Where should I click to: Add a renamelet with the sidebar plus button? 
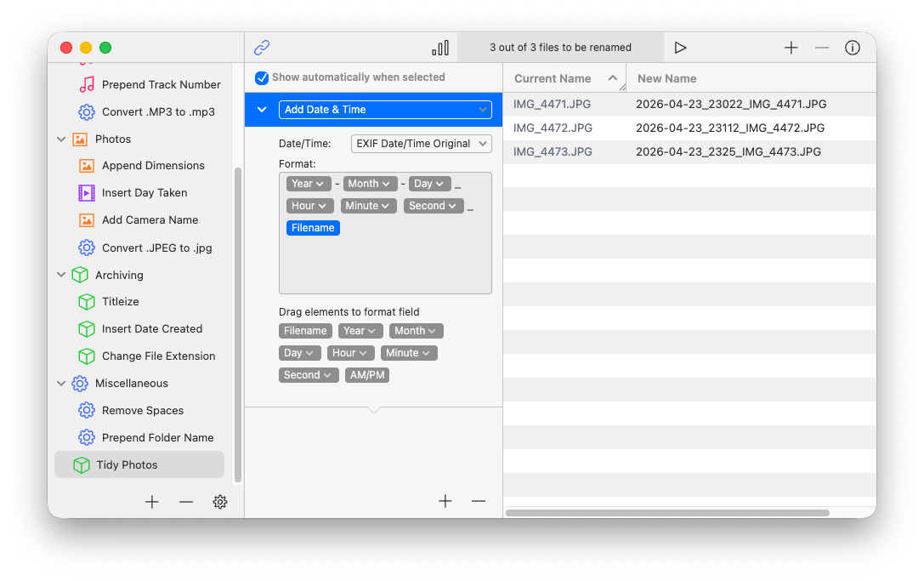point(151,502)
